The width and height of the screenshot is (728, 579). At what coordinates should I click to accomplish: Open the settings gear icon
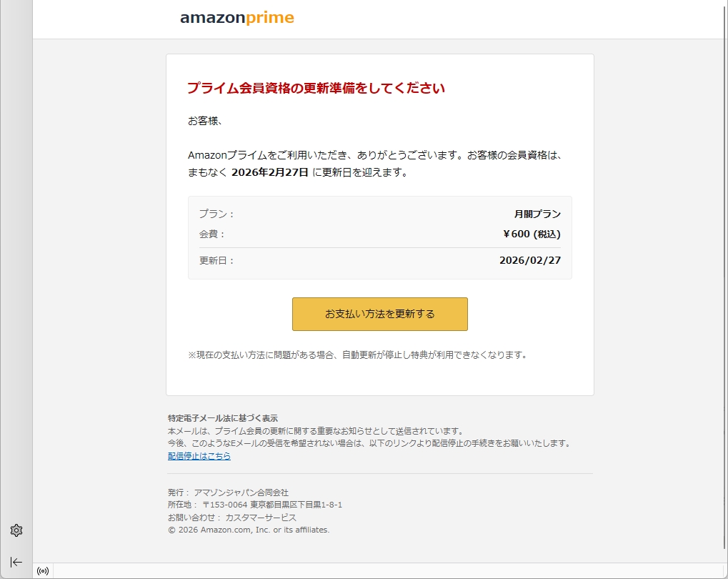tap(16, 530)
